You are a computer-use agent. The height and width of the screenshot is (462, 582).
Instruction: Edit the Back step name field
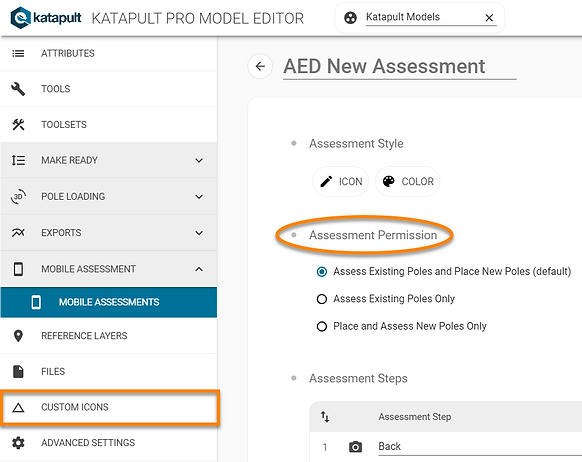(x=480, y=446)
